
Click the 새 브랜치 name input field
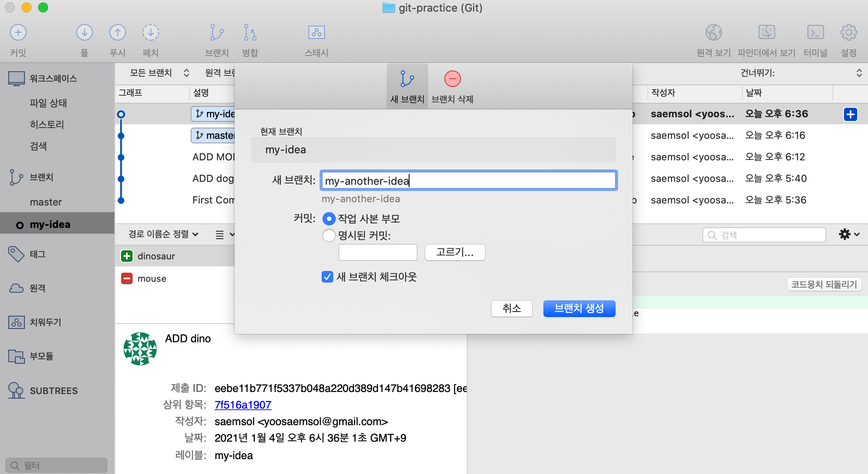coord(468,181)
